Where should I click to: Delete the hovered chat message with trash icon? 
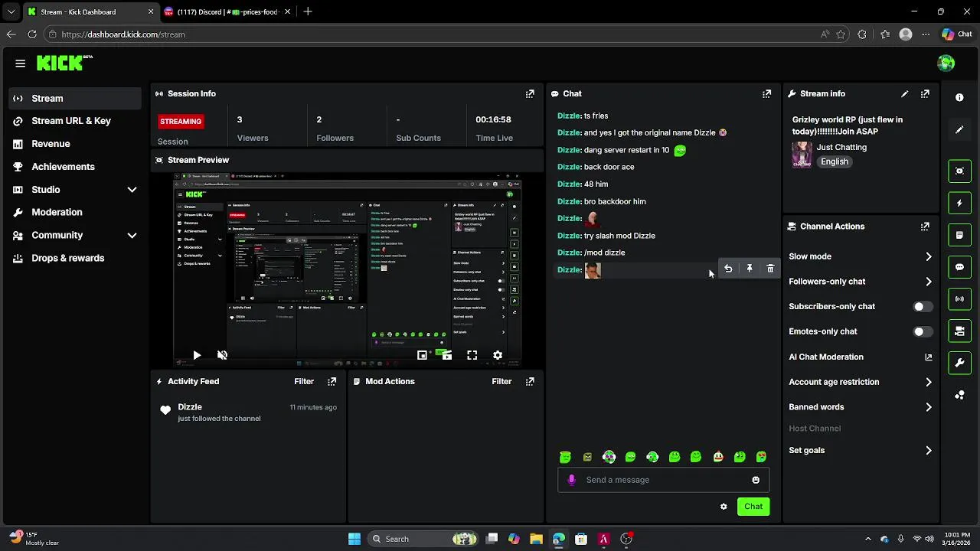tap(770, 269)
